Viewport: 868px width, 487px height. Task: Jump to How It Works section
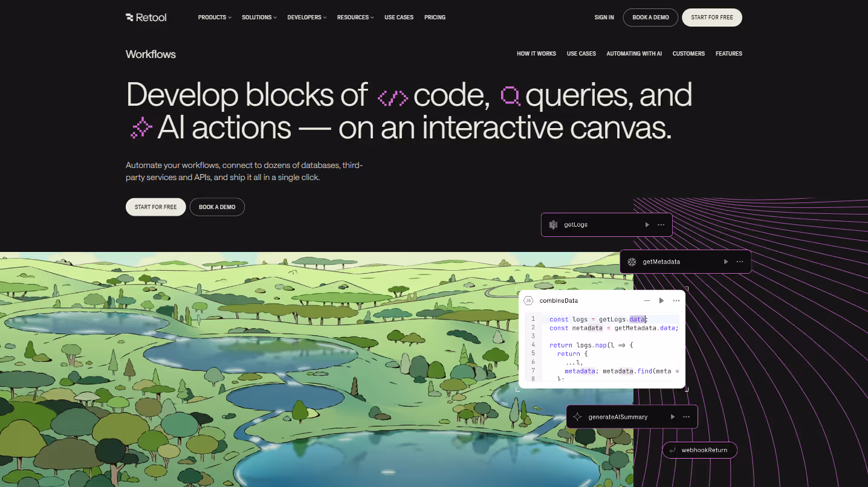tap(536, 54)
